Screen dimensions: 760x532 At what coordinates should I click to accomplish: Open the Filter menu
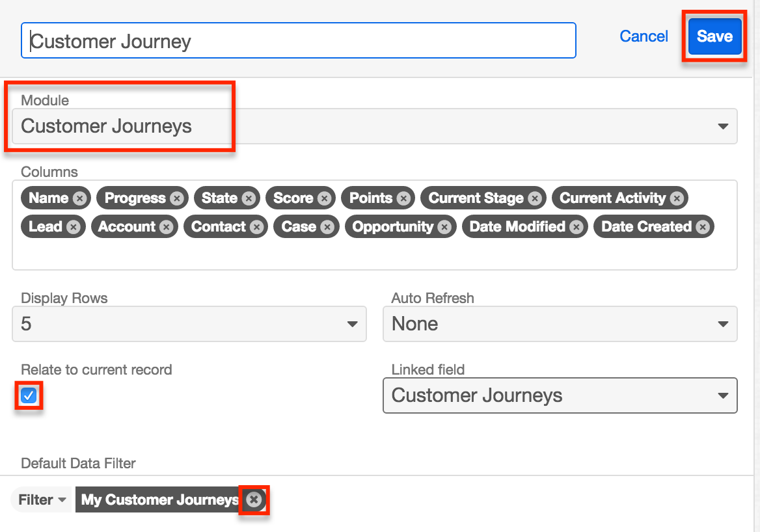(41, 500)
